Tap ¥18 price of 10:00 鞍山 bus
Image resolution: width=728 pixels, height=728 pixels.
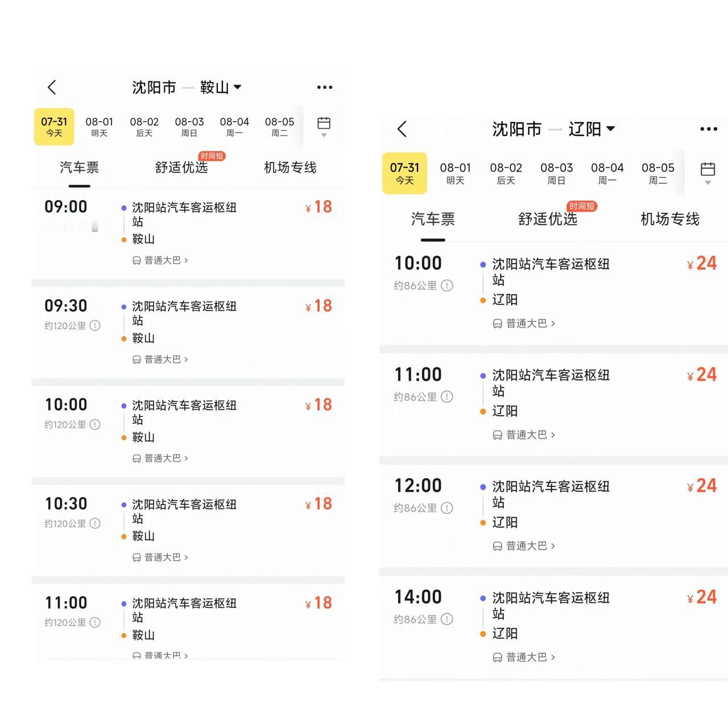[318, 405]
